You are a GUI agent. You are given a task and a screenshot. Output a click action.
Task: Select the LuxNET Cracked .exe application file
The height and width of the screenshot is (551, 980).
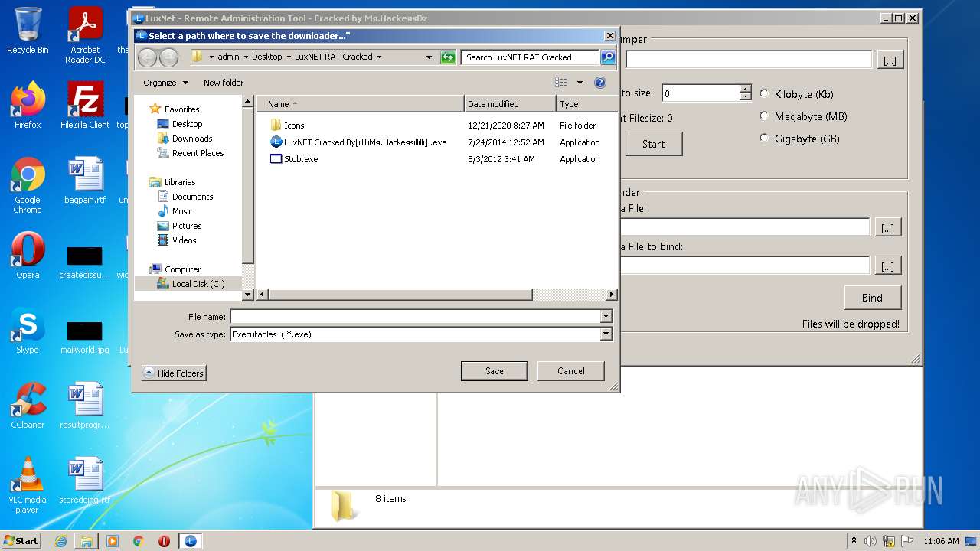pyautogui.click(x=359, y=142)
